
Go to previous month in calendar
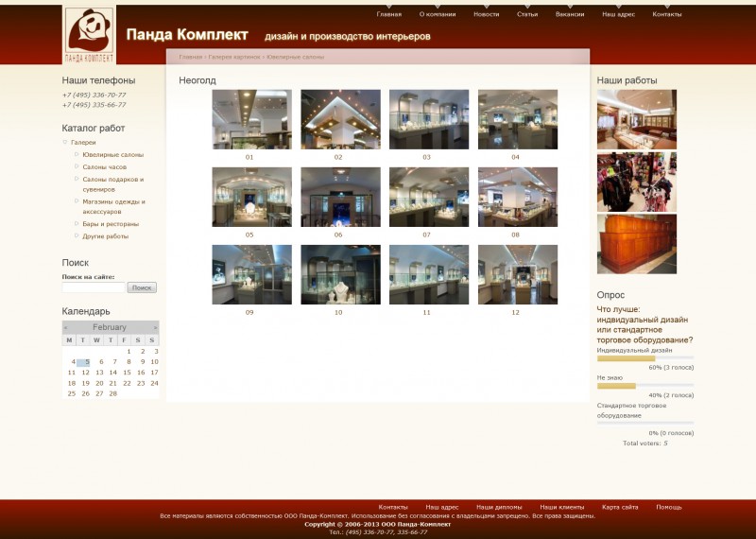(x=65, y=327)
